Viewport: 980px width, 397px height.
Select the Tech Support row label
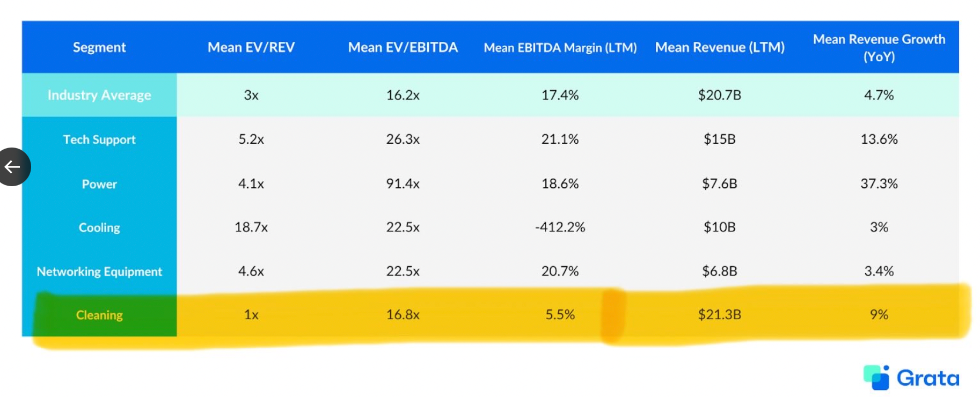coord(99,139)
